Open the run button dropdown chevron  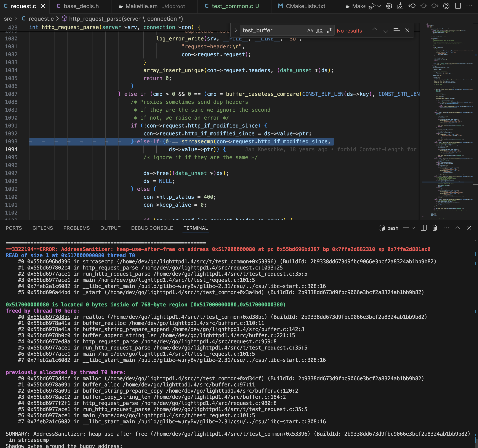[x=379, y=6]
